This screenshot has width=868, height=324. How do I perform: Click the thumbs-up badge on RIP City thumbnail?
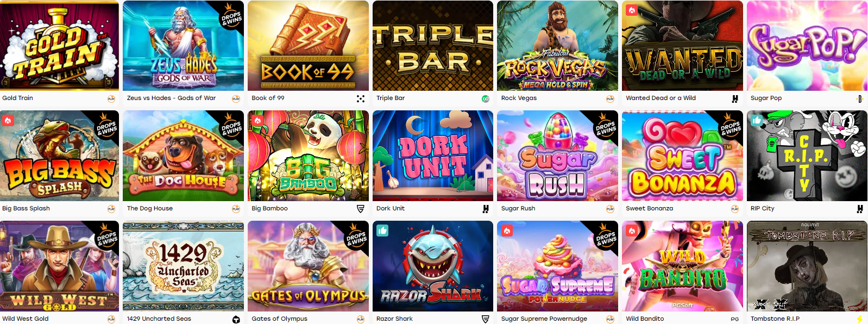click(x=757, y=121)
